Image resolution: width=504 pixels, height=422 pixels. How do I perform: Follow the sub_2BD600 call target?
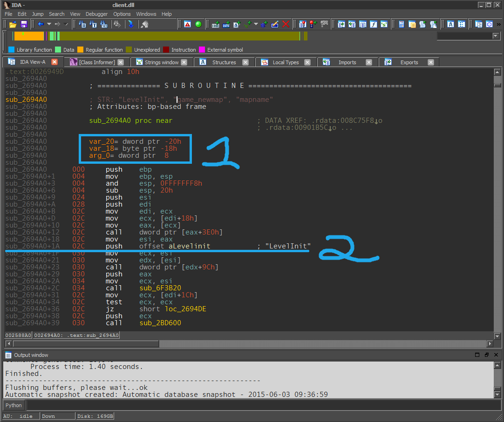click(x=160, y=323)
